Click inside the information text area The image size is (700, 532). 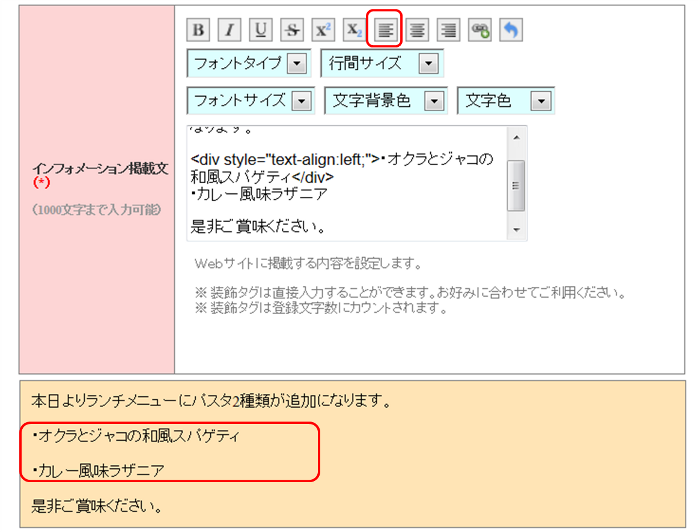pos(347,183)
